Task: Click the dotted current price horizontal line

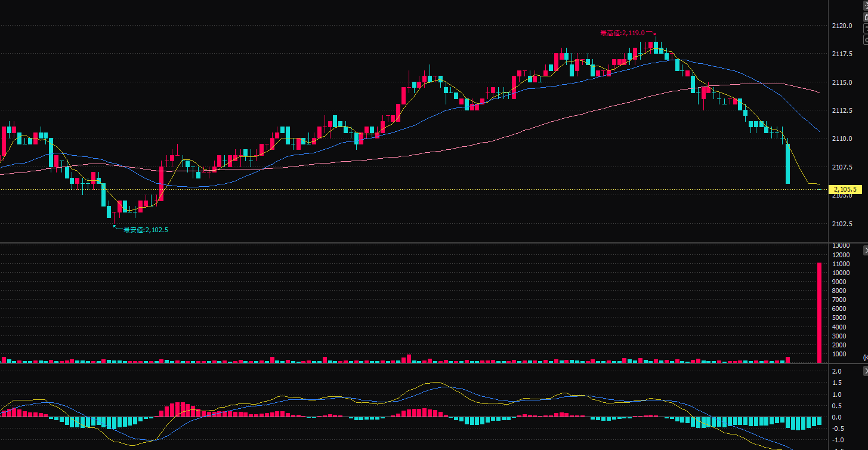Action: pos(418,190)
